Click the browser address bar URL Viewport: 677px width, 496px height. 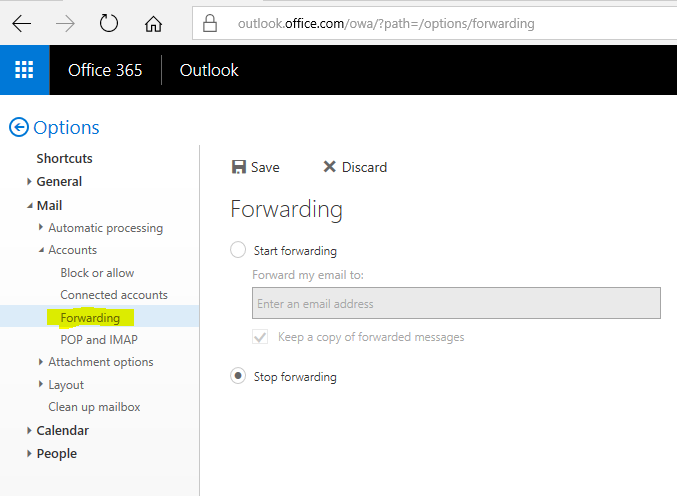pyautogui.click(x=386, y=23)
